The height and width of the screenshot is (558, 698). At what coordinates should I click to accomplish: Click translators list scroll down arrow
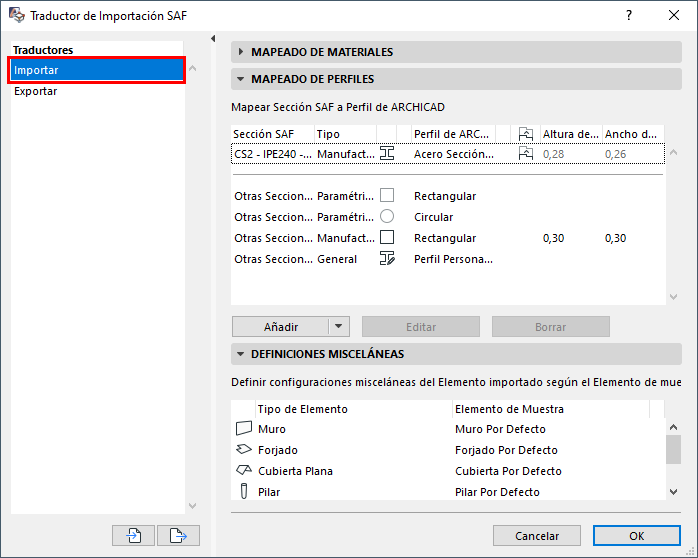193,505
